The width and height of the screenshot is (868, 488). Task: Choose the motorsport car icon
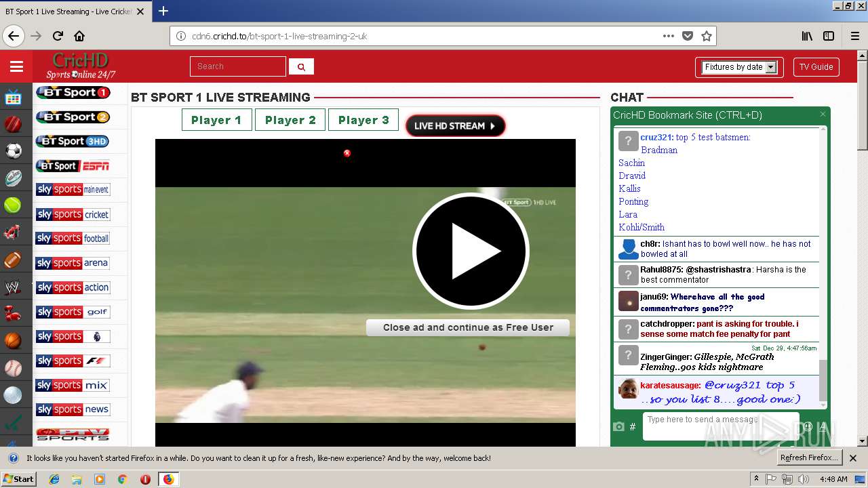point(13,232)
